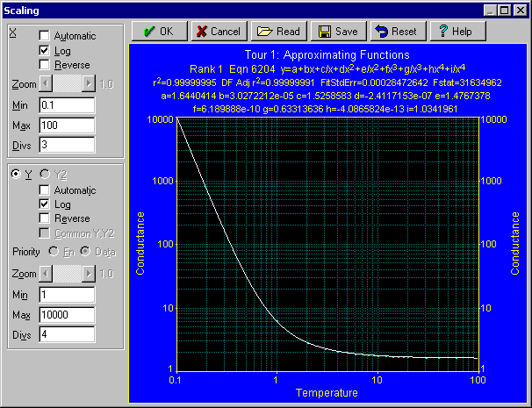Click the OK button with green checkmark
This screenshot has width=532, height=408.
click(156, 31)
